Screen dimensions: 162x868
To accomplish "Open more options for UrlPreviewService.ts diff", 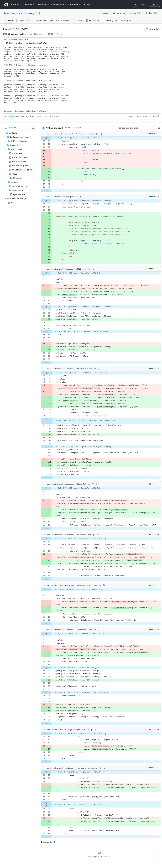I will [158, 134].
